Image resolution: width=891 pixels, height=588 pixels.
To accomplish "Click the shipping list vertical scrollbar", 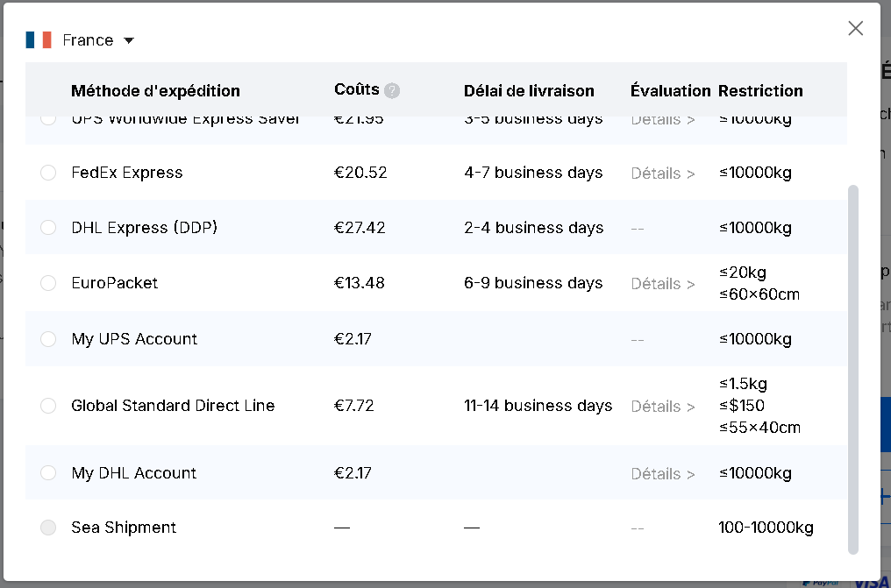I will [853, 368].
